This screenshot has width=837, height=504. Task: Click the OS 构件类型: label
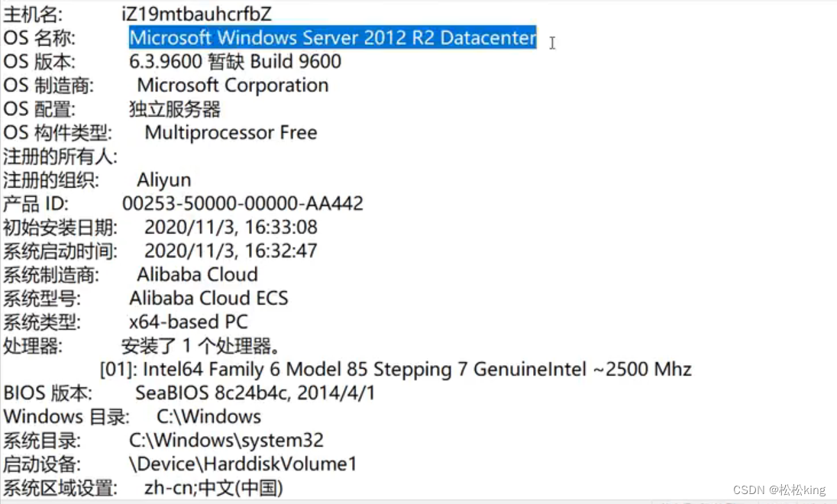[x=57, y=132]
